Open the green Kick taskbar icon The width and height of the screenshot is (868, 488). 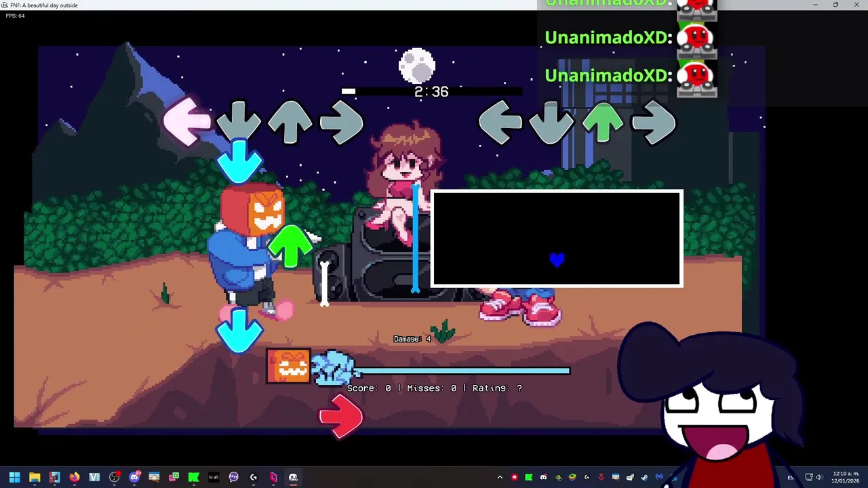coord(193,477)
